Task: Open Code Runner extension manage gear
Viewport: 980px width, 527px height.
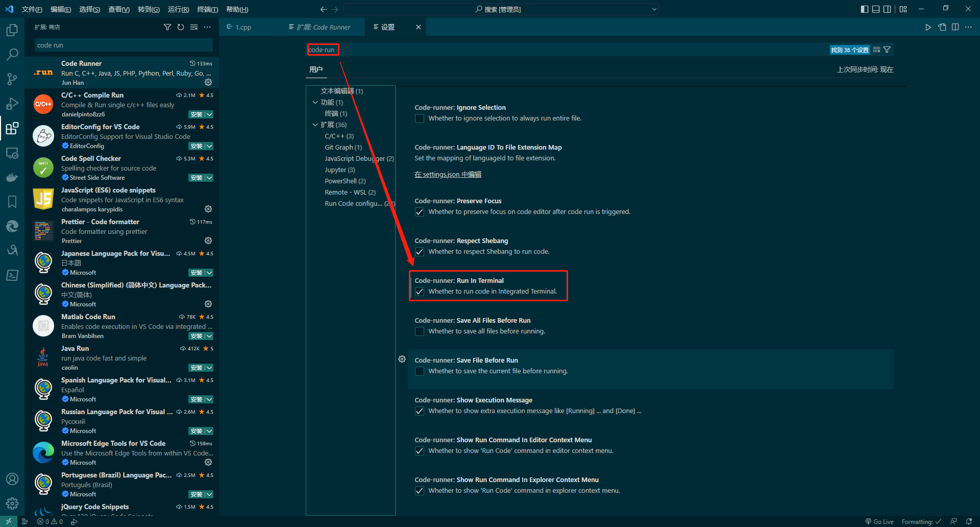Action: coord(208,82)
